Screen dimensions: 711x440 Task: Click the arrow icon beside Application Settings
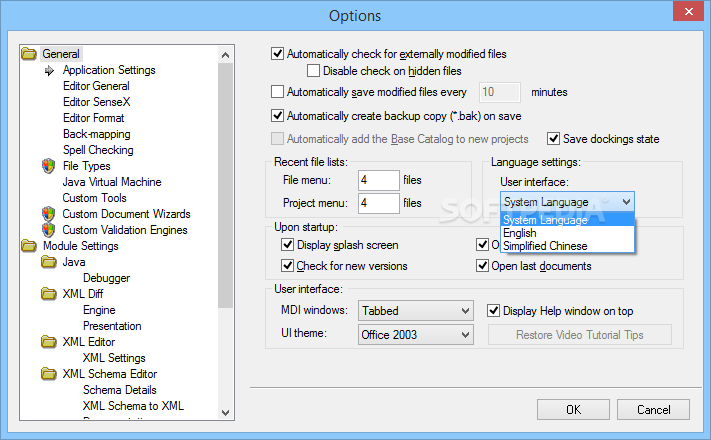click(x=49, y=70)
